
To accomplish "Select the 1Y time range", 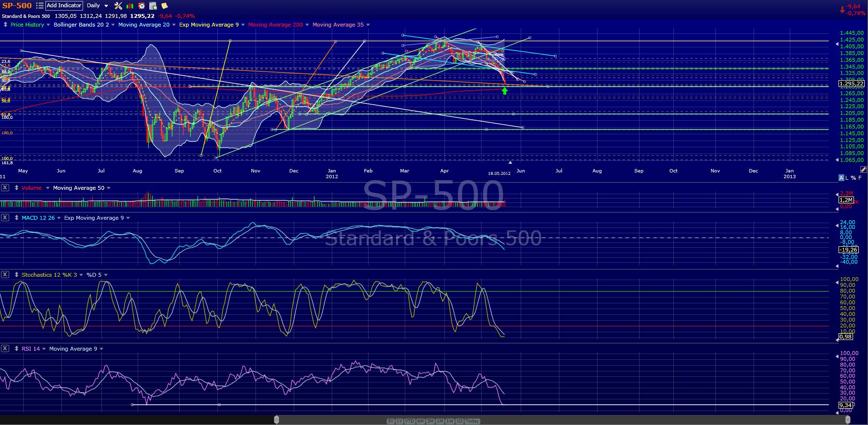I will 399,421.
